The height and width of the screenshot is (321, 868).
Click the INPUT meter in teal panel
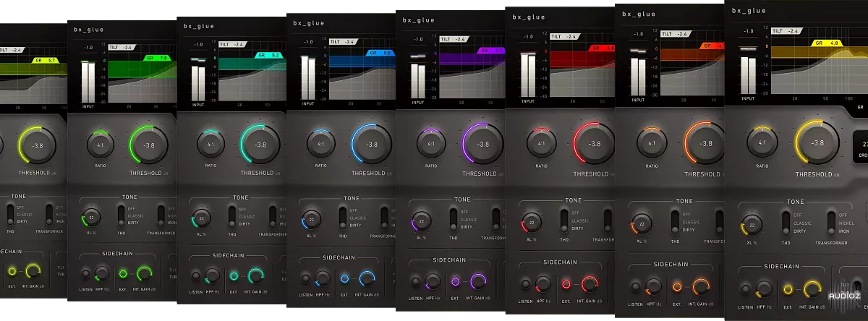(x=198, y=84)
